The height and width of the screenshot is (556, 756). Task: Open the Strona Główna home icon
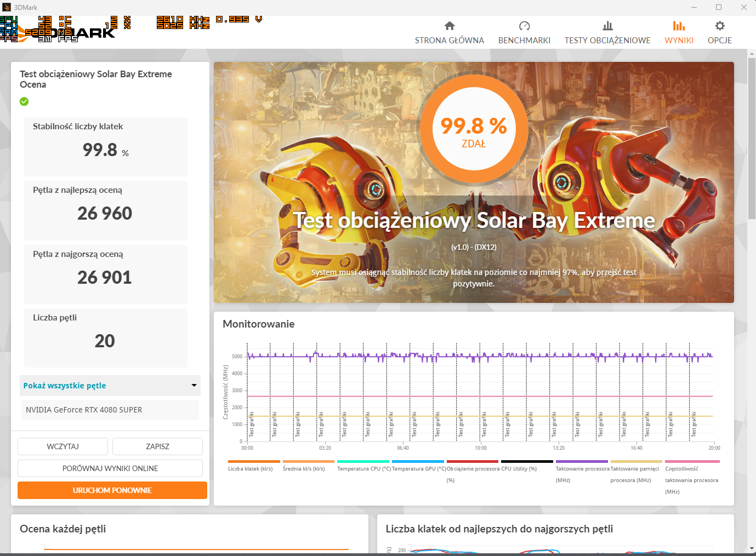(x=450, y=26)
